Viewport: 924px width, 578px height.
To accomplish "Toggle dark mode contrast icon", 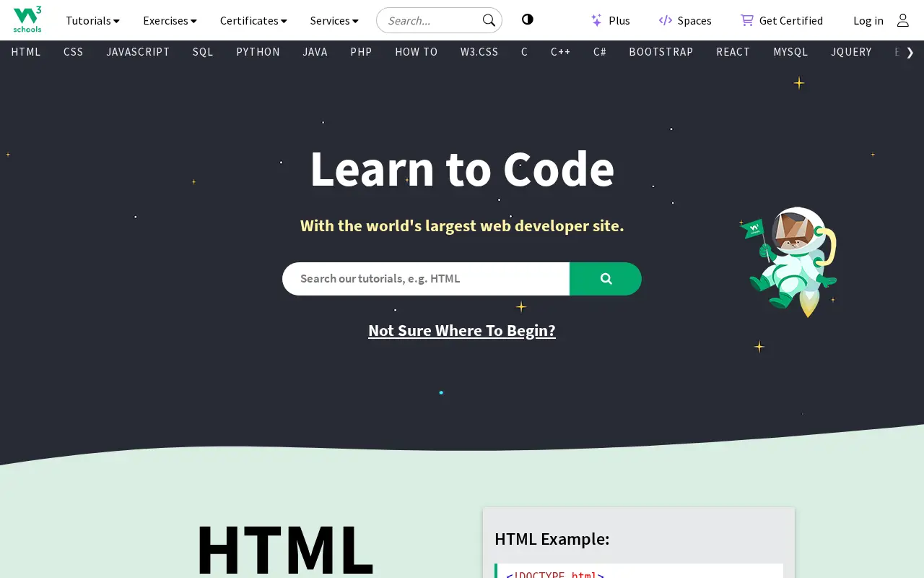I will (528, 20).
